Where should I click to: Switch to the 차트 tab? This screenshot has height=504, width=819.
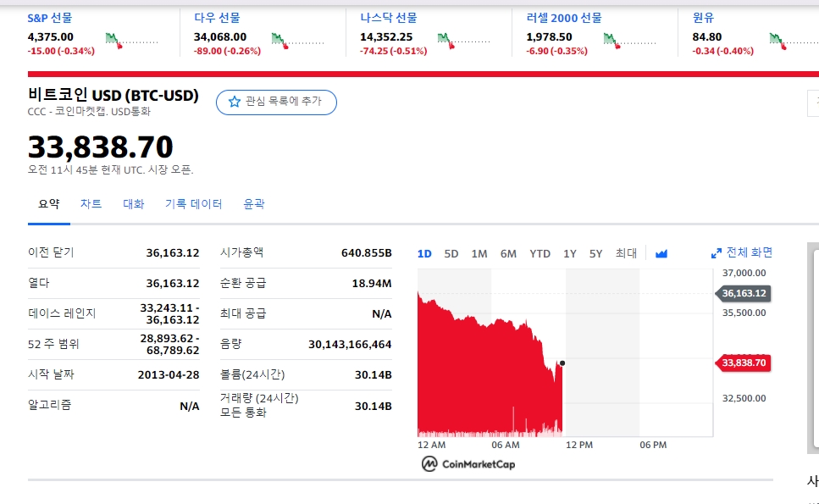click(x=91, y=203)
